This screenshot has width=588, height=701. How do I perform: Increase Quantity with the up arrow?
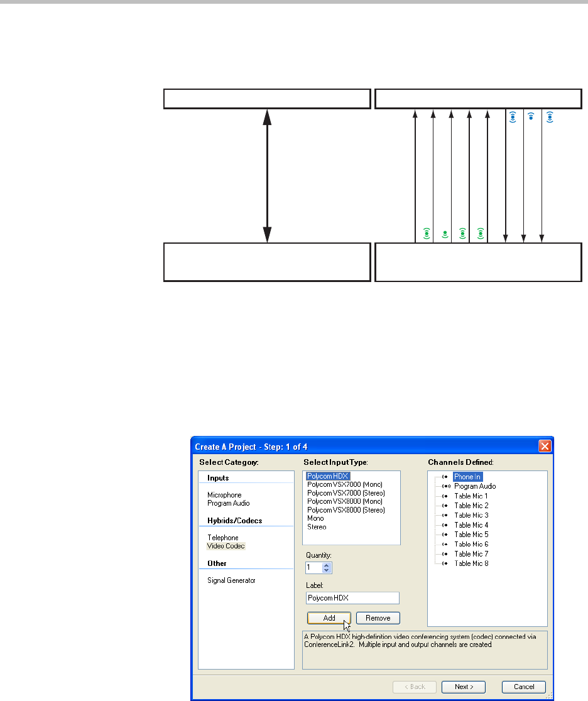326,565
